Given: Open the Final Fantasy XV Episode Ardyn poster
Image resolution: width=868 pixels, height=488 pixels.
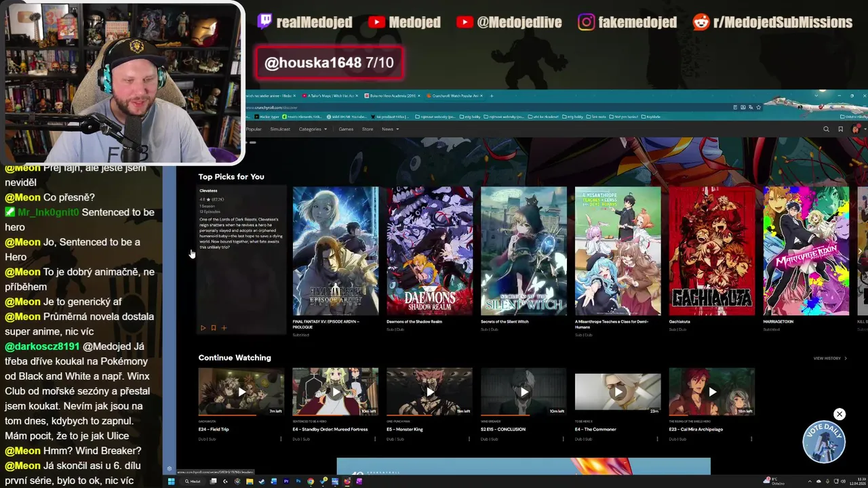Looking at the screenshot, I should click(336, 251).
